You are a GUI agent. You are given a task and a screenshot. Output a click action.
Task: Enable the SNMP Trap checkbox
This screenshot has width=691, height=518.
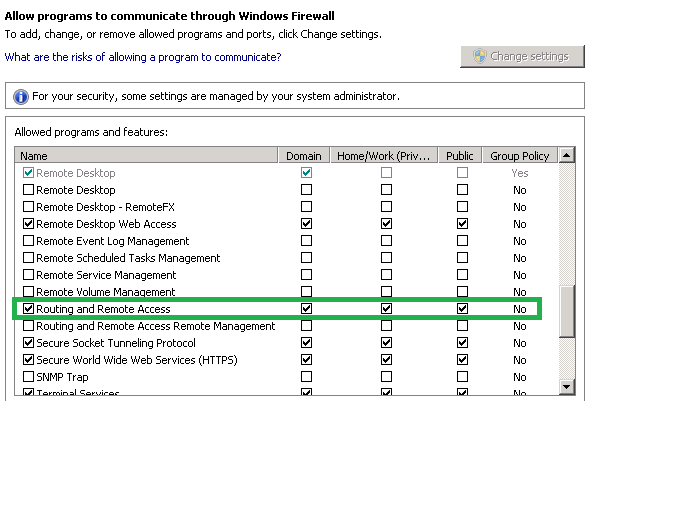[x=28, y=376]
